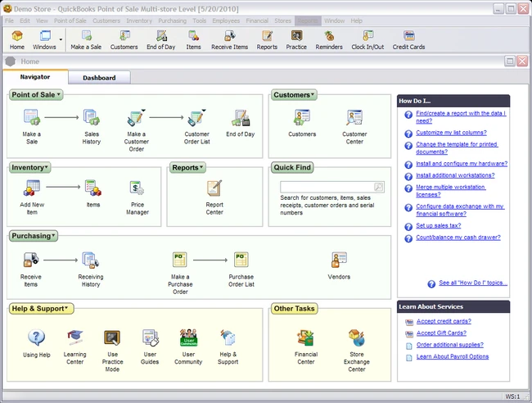Click the Learning Center icon
This screenshot has width=532, height=403.
pos(75,337)
